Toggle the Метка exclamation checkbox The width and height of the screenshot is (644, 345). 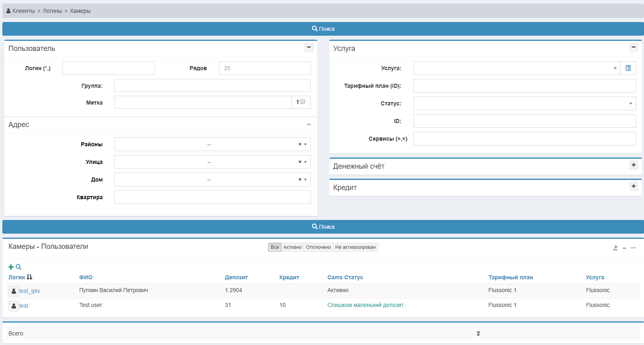pos(303,102)
